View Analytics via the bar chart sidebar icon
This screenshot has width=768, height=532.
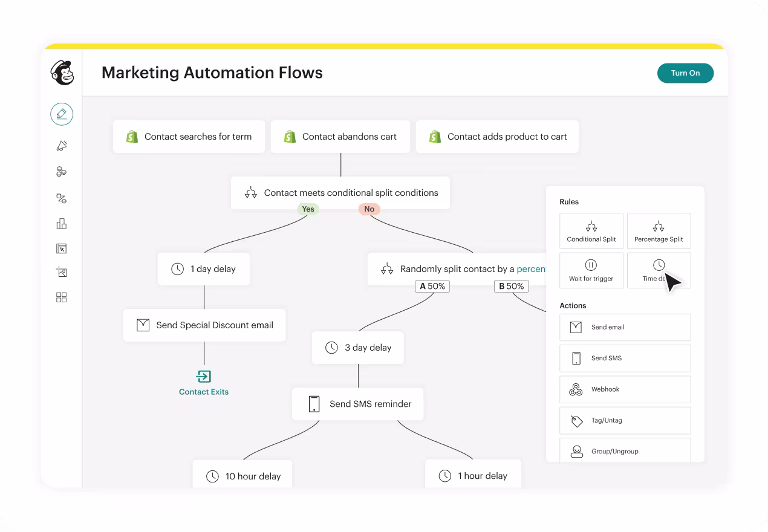click(x=61, y=223)
